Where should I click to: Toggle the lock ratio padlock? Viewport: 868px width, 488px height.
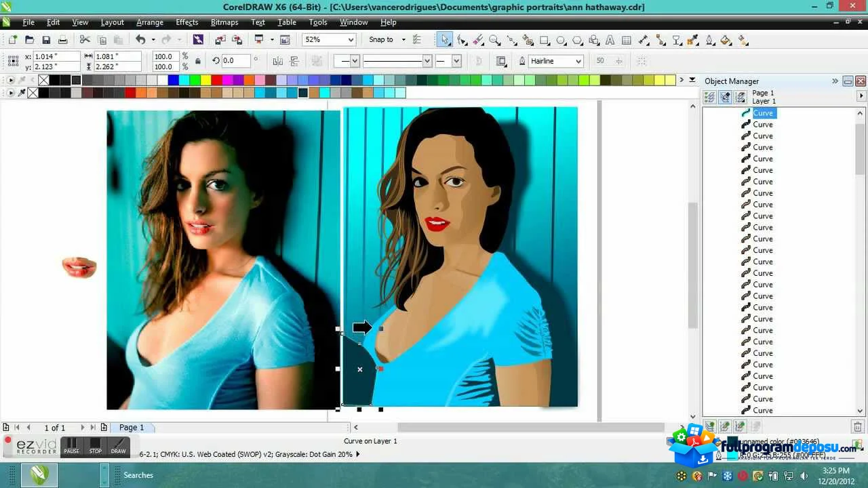point(198,61)
